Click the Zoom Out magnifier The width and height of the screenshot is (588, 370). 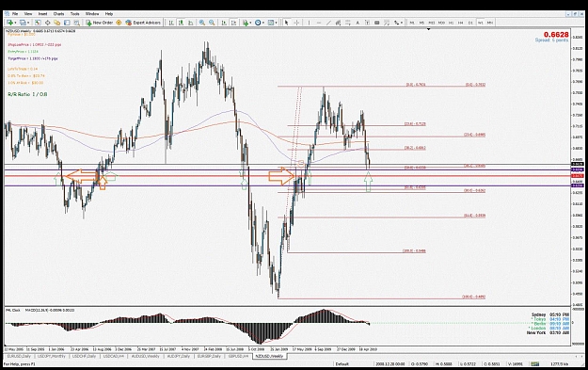point(212,23)
